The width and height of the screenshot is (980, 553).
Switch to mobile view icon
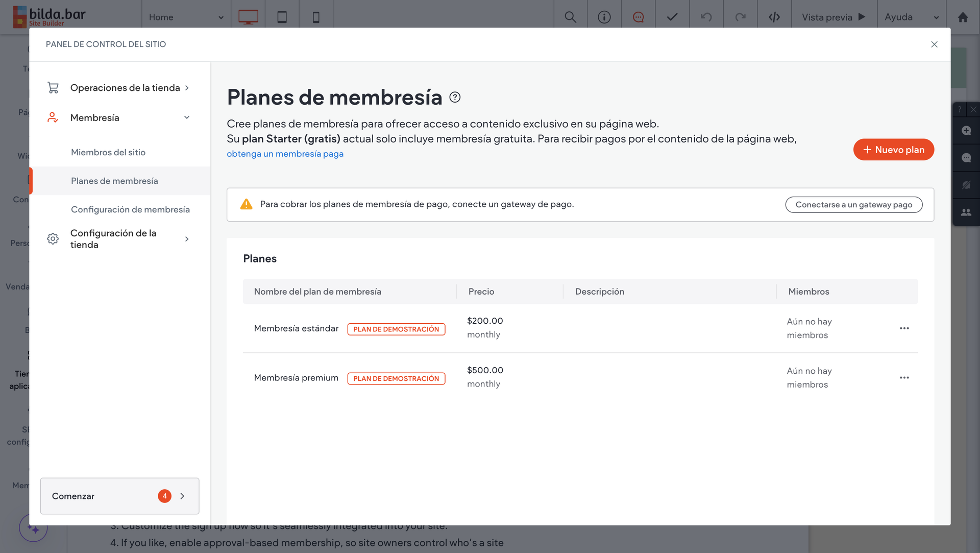pos(316,17)
